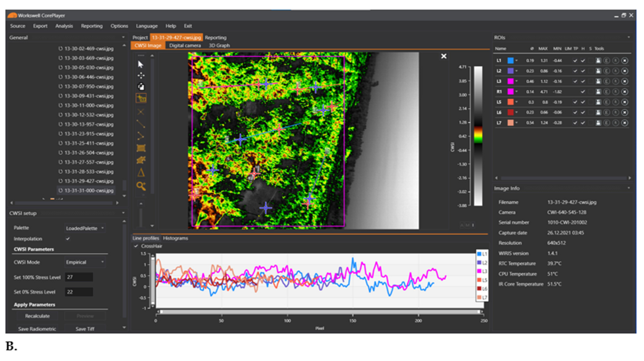Select the pan/move image tool
This screenshot has height=361, width=644.
point(141,76)
